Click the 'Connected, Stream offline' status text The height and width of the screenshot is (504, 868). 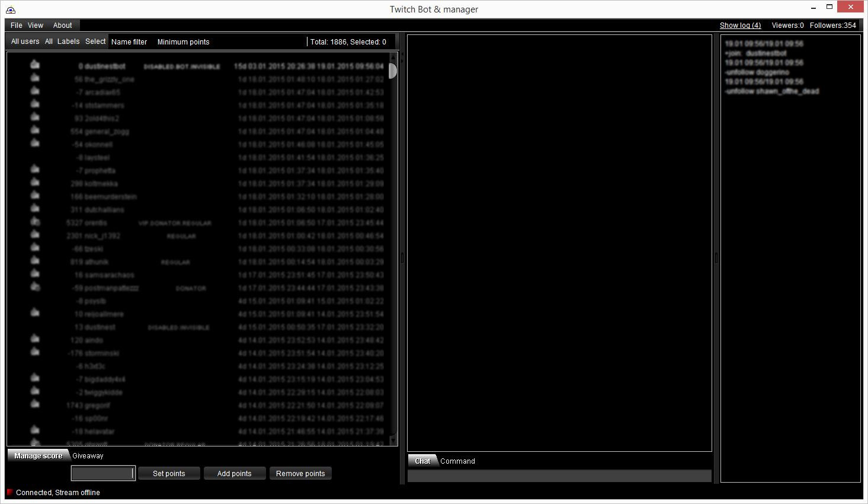tap(58, 493)
